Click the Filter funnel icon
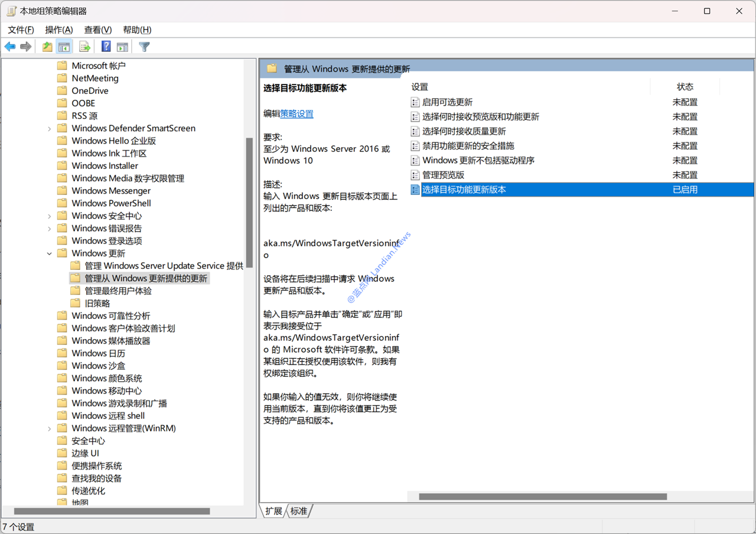Screen dimensions: 756x534 click(x=144, y=47)
